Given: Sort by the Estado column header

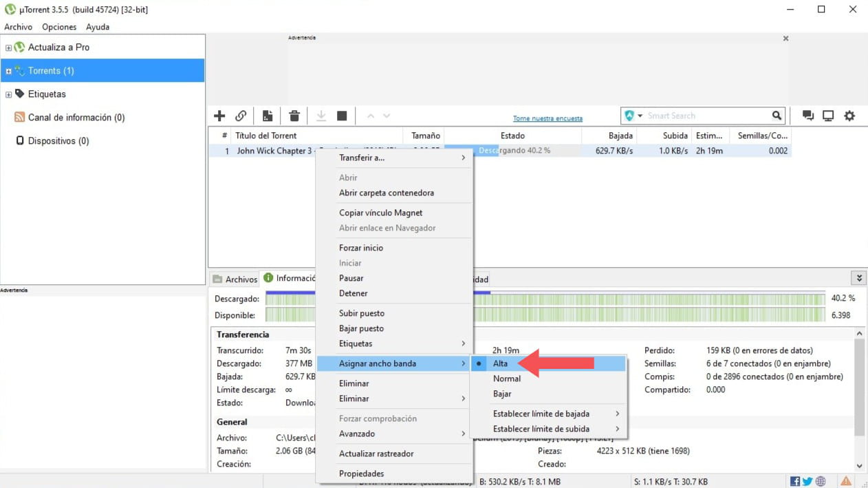Looking at the screenshot, I should point(512,136).
